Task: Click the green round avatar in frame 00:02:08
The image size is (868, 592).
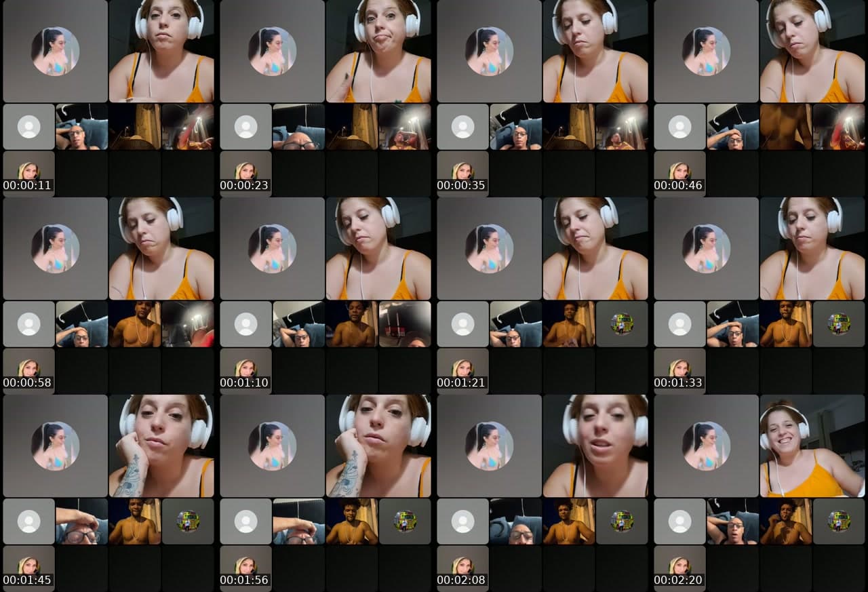Action: [622, 521]
